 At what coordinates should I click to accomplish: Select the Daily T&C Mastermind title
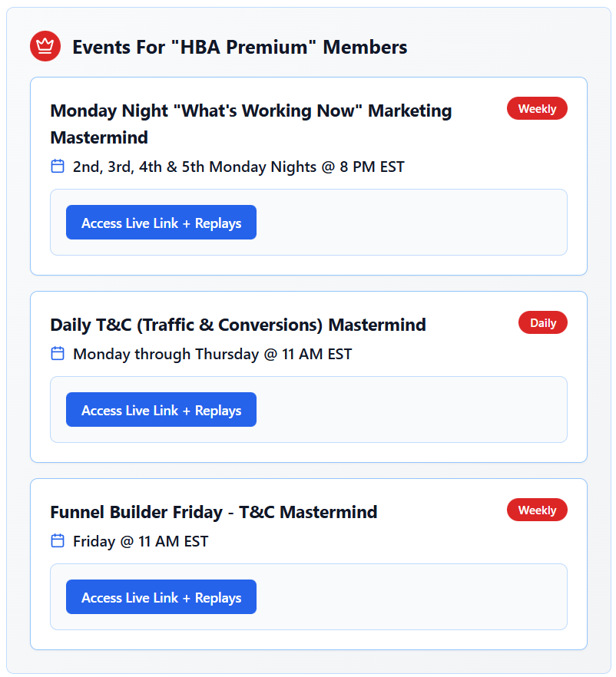[238, 325]
